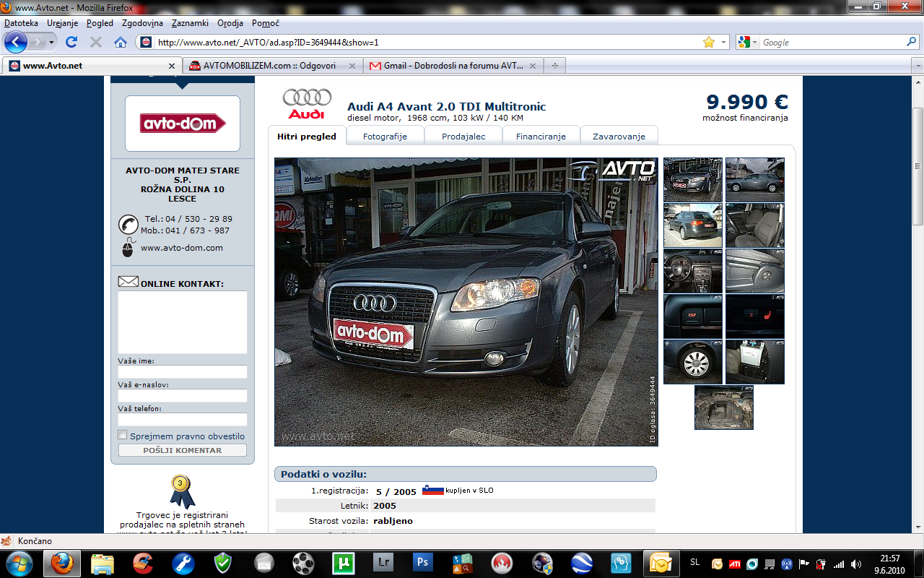Open the Zaznamki menu
Screen dimensions: 924x578
[190, 23]
